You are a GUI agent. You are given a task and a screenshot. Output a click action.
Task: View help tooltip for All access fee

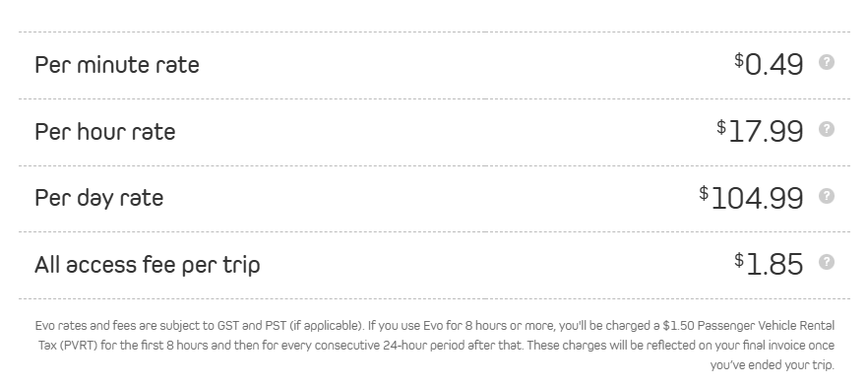[826, 262]
